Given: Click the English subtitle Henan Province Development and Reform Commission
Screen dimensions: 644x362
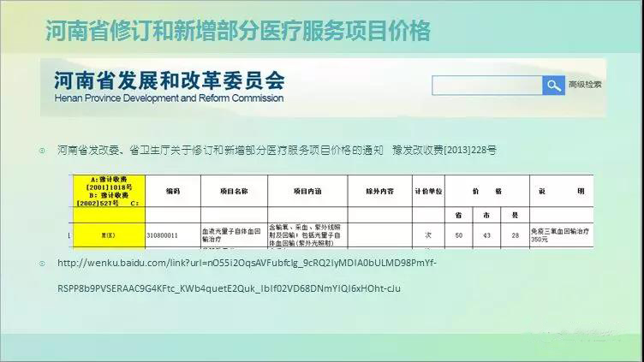Looking at the screenshot, I should point(162,99).
